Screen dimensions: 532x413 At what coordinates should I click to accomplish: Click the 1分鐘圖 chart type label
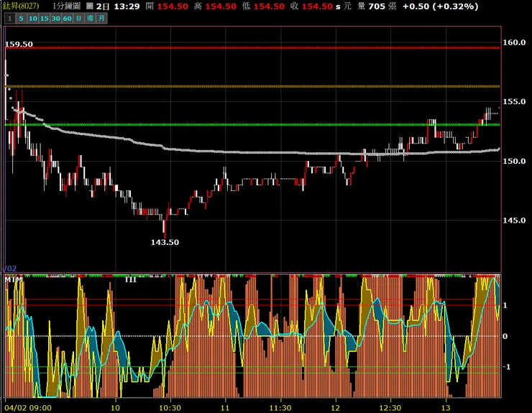(x=66, y=6)
